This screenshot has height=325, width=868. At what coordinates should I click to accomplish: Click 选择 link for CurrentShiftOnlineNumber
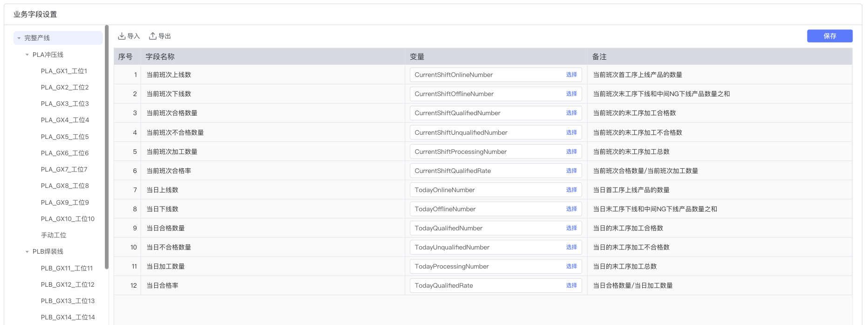[571, 75]
